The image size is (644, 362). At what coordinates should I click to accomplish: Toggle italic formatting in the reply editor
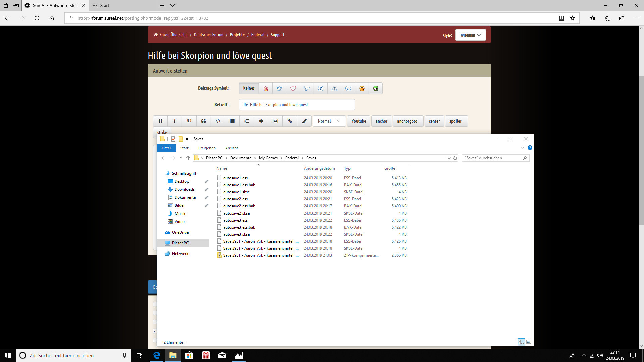[174, 121]
